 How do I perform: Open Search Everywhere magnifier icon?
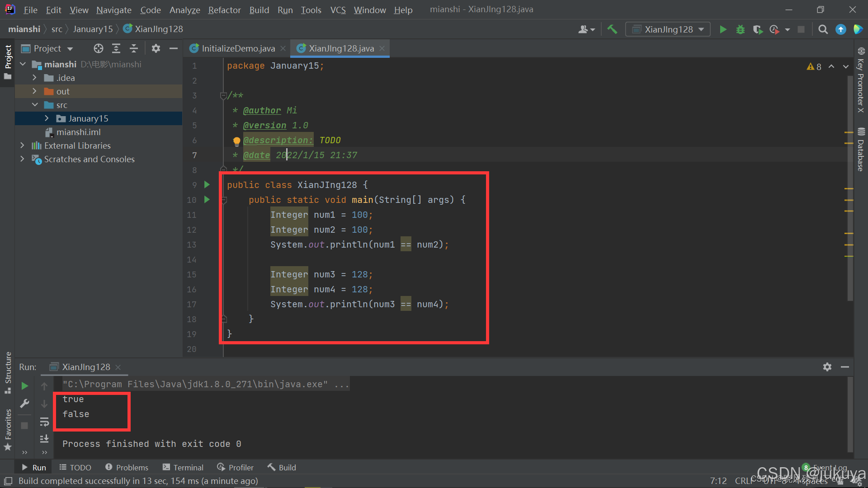pyautogui.click(x=823, y=29)
